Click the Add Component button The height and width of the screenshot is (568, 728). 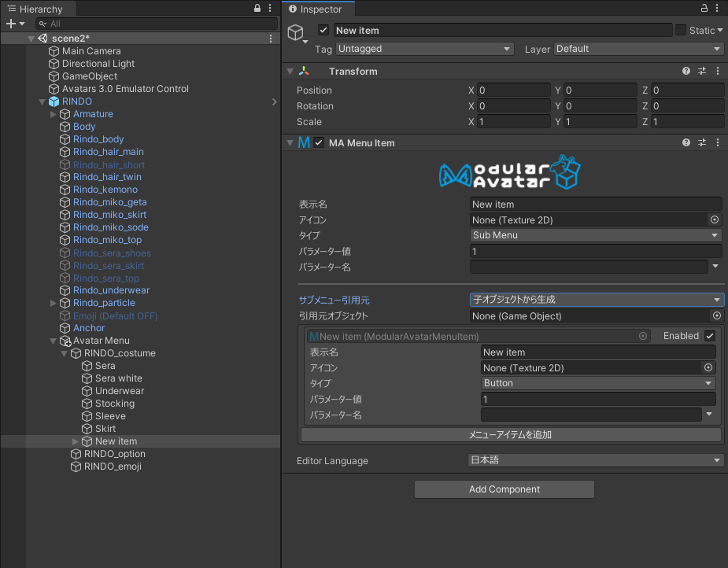click(x=504, y=489)
